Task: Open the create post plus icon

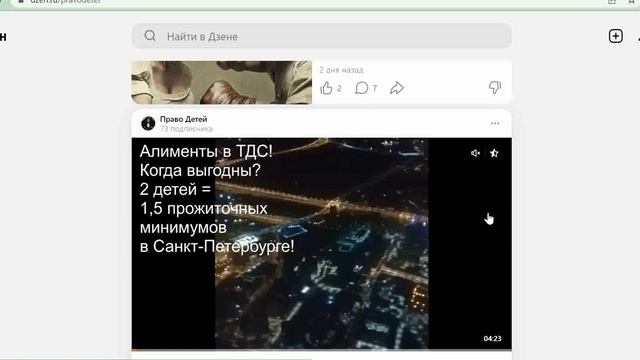Action: 616,36
